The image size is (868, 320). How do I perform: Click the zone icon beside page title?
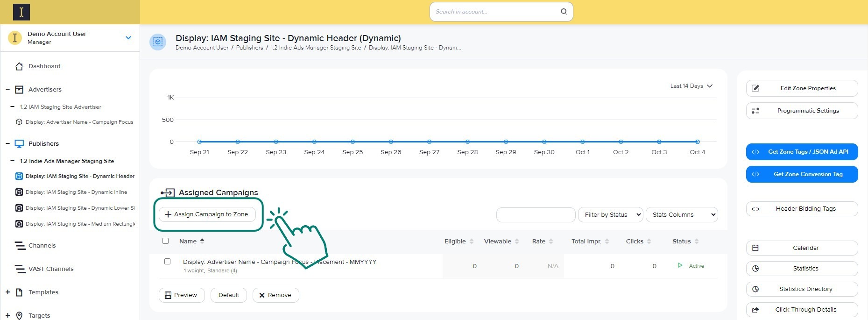(158, 42)
